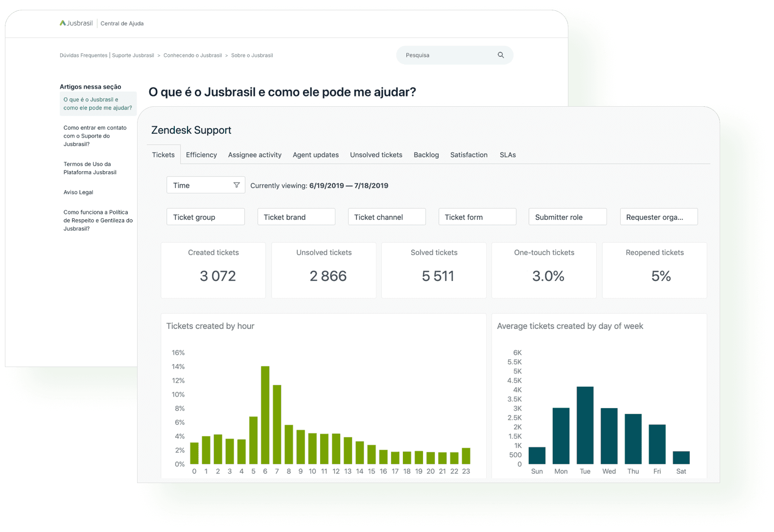774x532 pixels.
Task: Switch to the Assignee activity tab
Action: point(255,155)
